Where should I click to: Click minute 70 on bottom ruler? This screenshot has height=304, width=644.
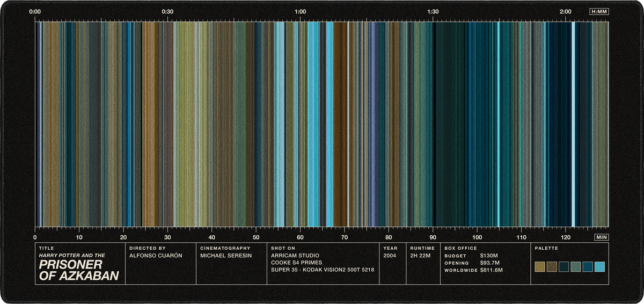[345, 237]
